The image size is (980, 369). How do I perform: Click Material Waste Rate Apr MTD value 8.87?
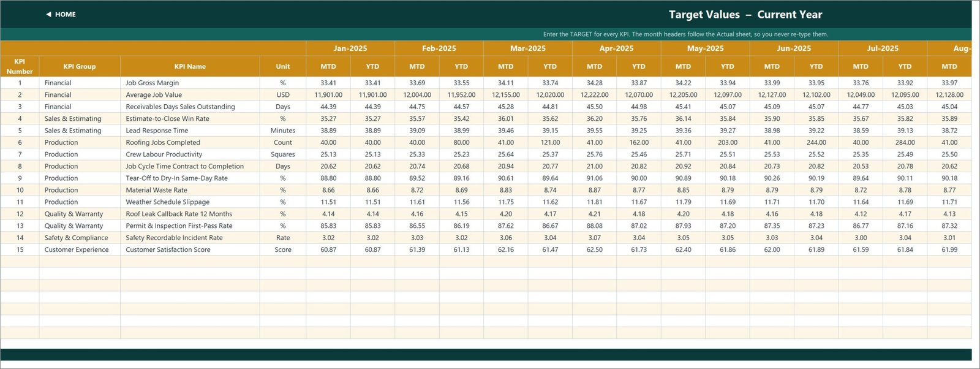[x=594, y=190]
